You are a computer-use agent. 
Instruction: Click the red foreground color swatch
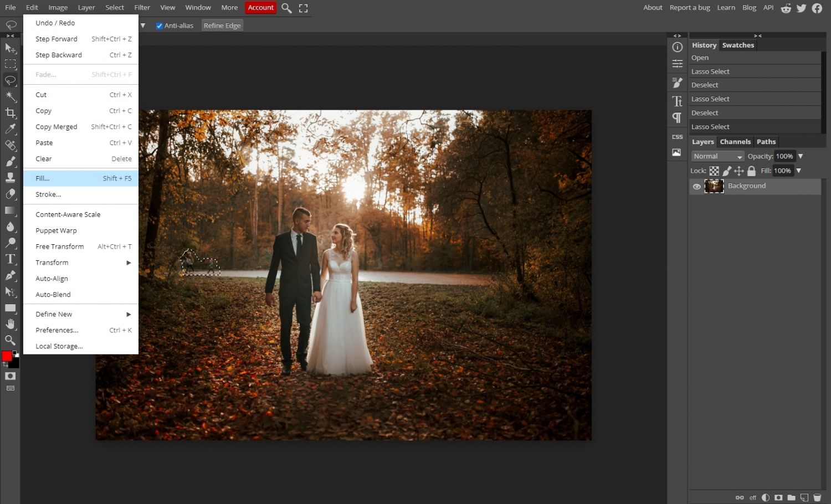tap(7, 356)
